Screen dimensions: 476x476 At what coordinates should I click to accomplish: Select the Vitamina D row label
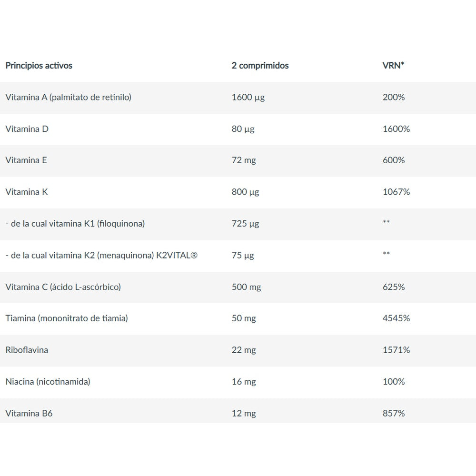27,129
